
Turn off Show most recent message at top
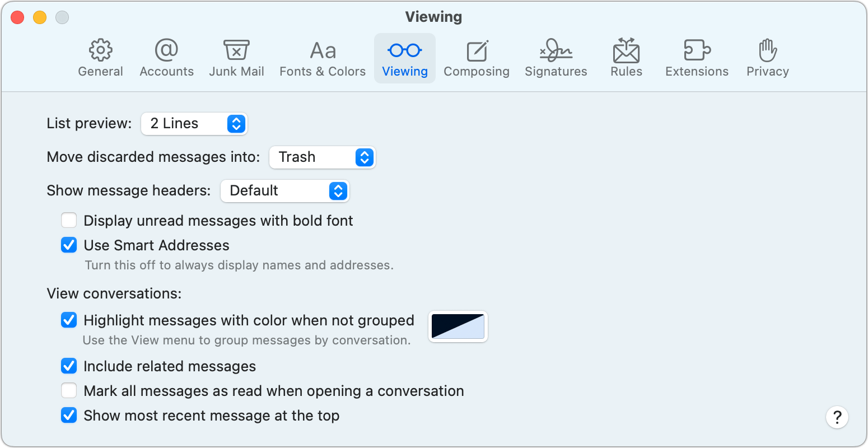pos(68,415)
